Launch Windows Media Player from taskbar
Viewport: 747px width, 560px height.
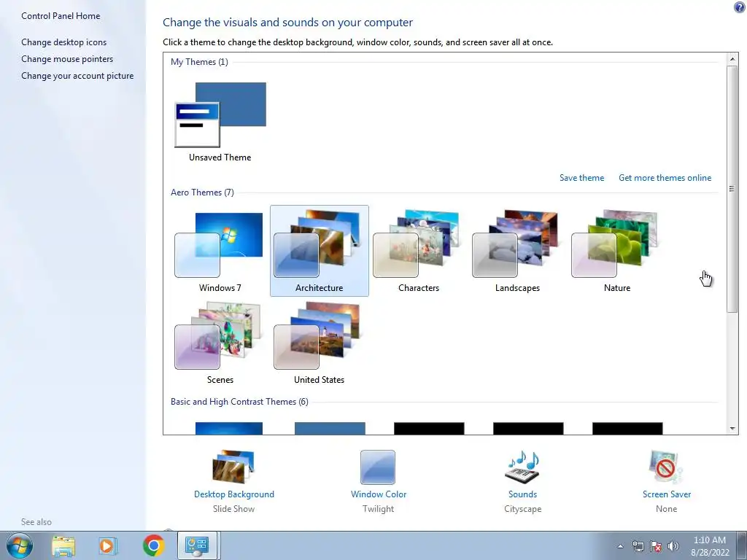(108, 546)
